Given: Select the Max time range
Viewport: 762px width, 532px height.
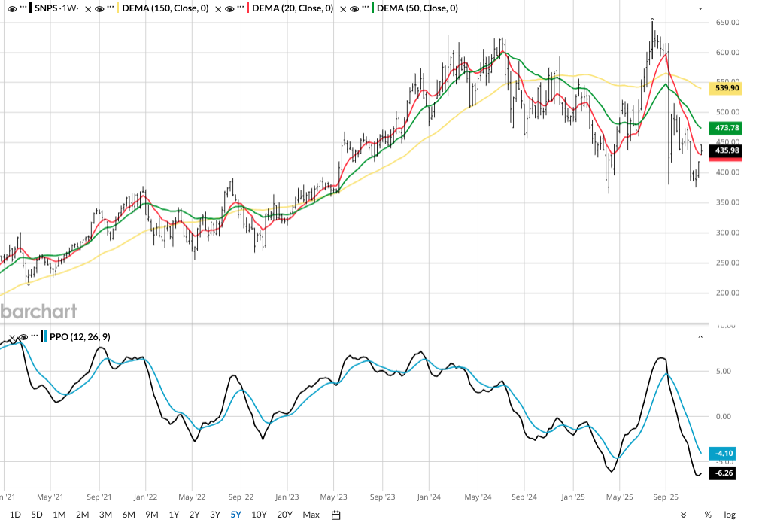Looking at the screenshot, I should (311, 515).
